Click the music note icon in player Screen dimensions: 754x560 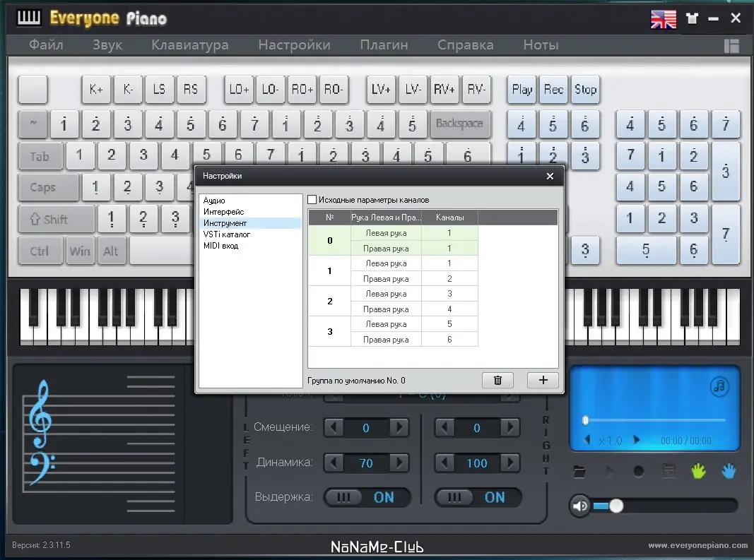719,386
